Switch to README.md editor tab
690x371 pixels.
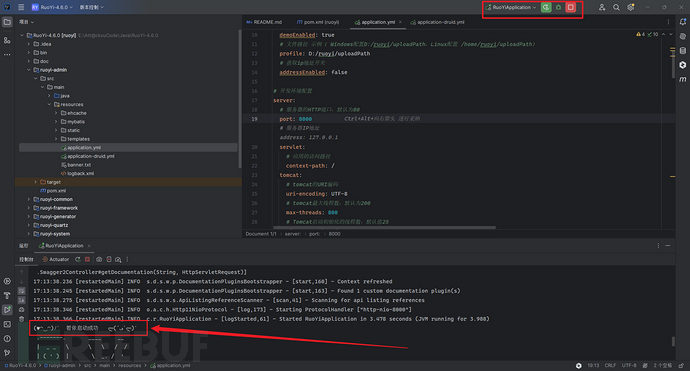264,22
